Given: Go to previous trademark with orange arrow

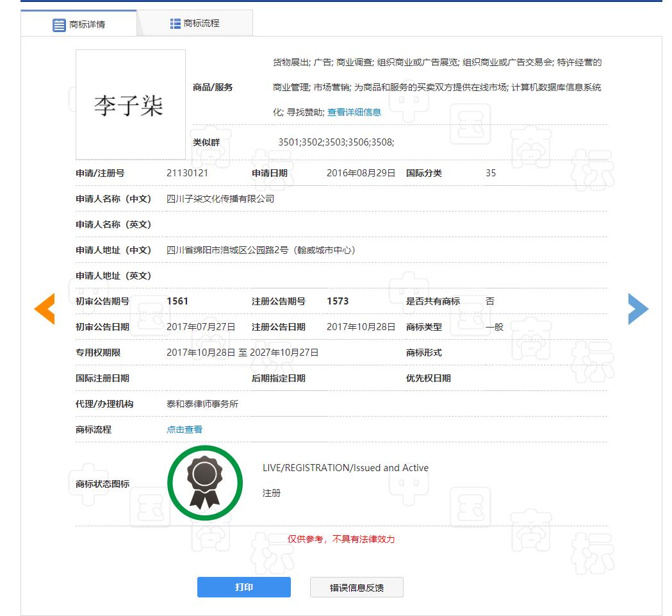Looking at the screenshot, I should click(x=44, y=309).
